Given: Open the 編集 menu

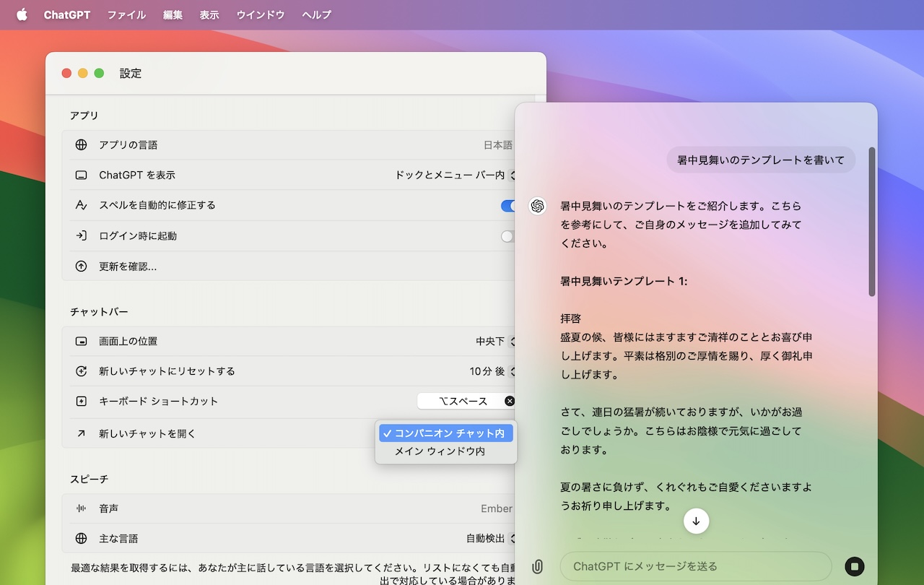Looking at the screenshot, I should coord(173,14).
